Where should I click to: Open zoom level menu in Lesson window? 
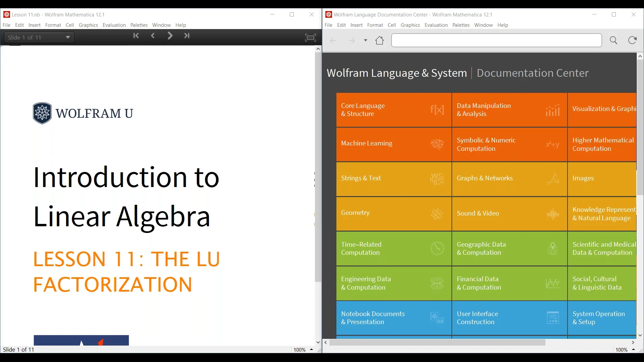pyautogui.click(x=311, y=350)
